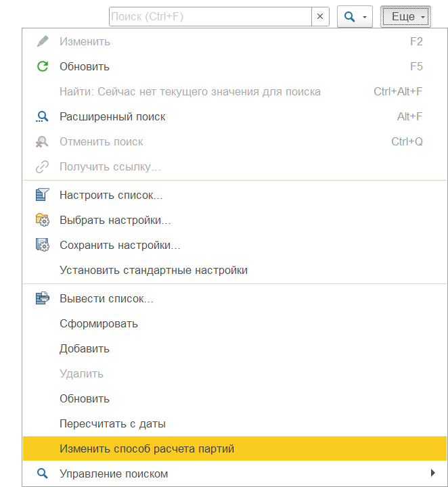Select Сформировать from the menu
Image resolution: width=448 pixels, height=487 pixels.
click(x=99, y=323)
